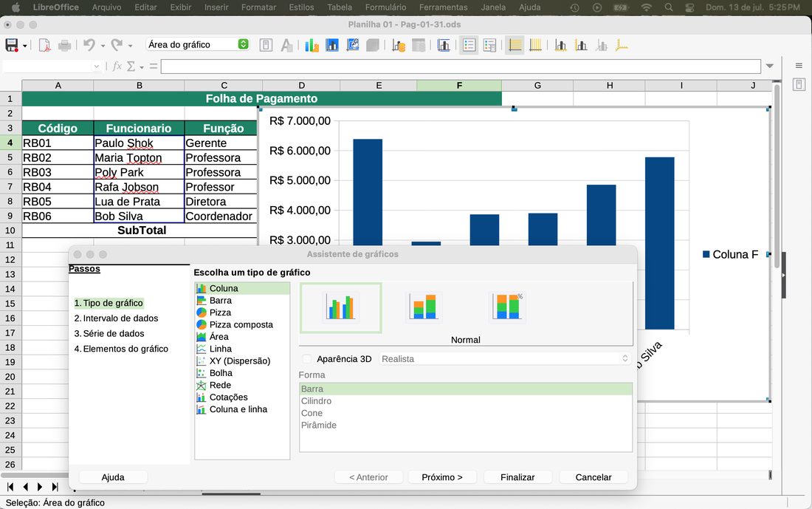Click the Chart Type toolbar icon
812x509 pixels.
pos(312,45)
